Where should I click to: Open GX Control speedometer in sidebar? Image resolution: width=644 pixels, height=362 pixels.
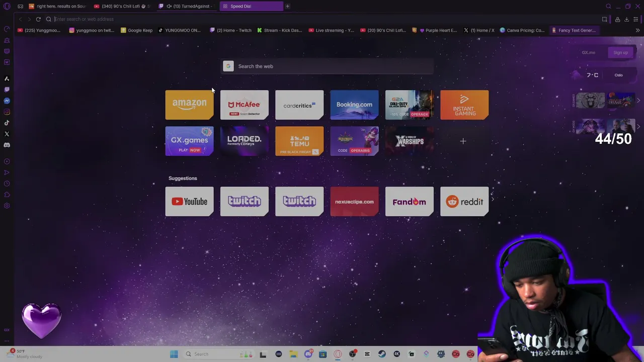pyautogui.click(x=7, y=29)
